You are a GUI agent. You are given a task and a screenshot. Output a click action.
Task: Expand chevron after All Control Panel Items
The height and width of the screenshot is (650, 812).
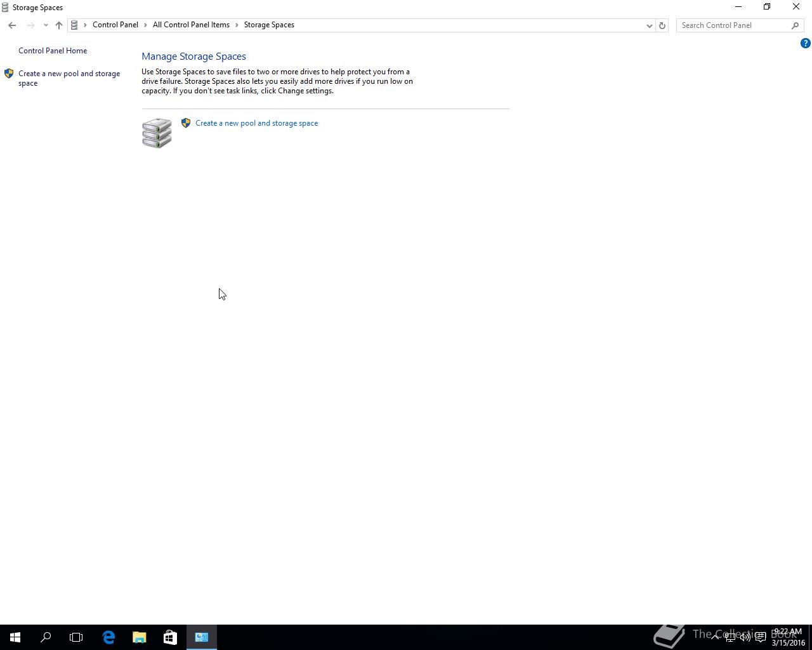237,25
